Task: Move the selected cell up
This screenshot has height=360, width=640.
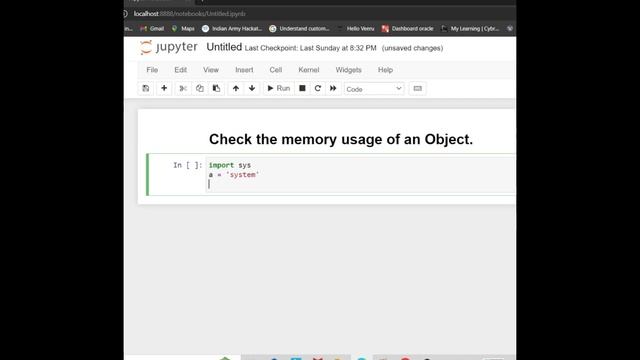Action: click(236, 89)
